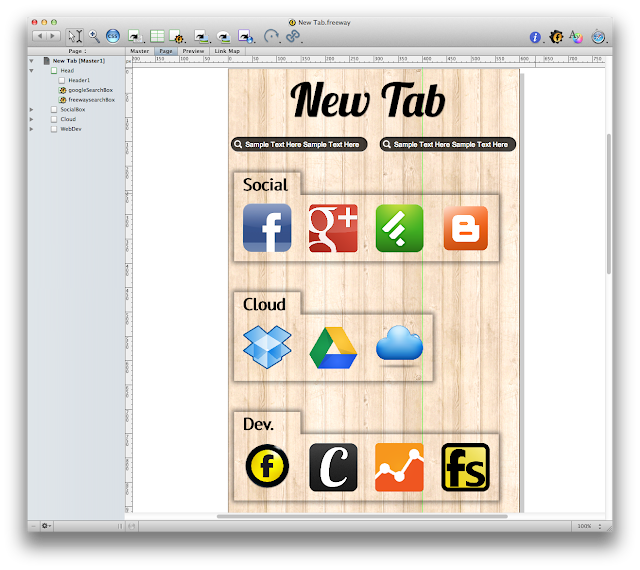Select the orange Blogger icon
Screen dimensions: 640x570
466,228
